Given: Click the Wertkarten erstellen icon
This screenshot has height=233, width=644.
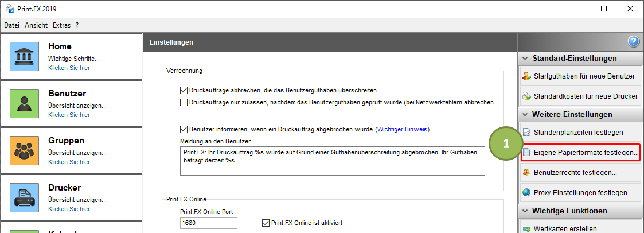Looking at the screenshot, I should [x=526, y=229].
